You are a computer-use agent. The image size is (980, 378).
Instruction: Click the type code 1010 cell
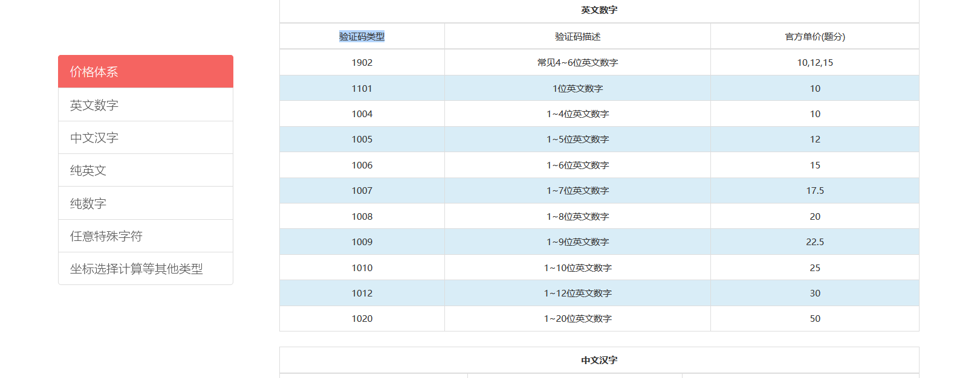pyautogui.click(x=362, y=267)
